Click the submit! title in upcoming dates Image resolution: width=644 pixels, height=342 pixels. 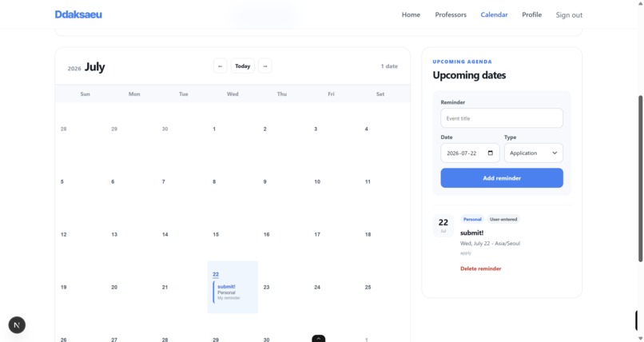(472, 233)
